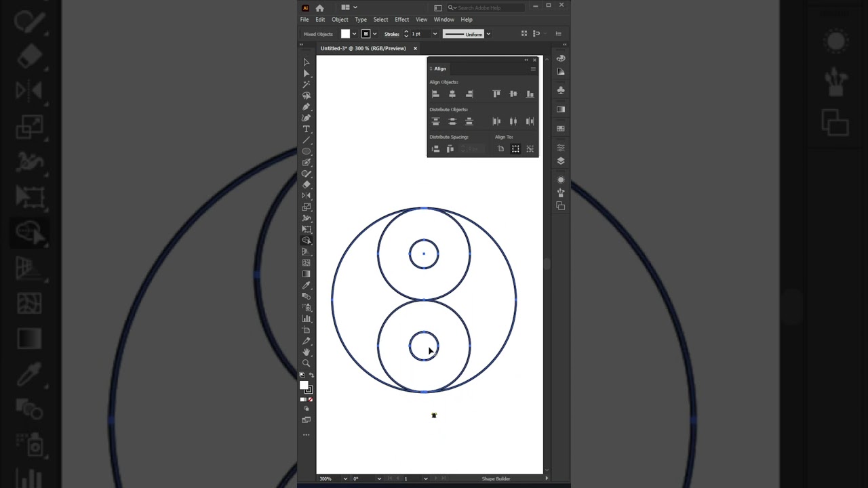Click Vertical Distribute Center icon
Screen dimensions: 868x488
tap(452, 121)
